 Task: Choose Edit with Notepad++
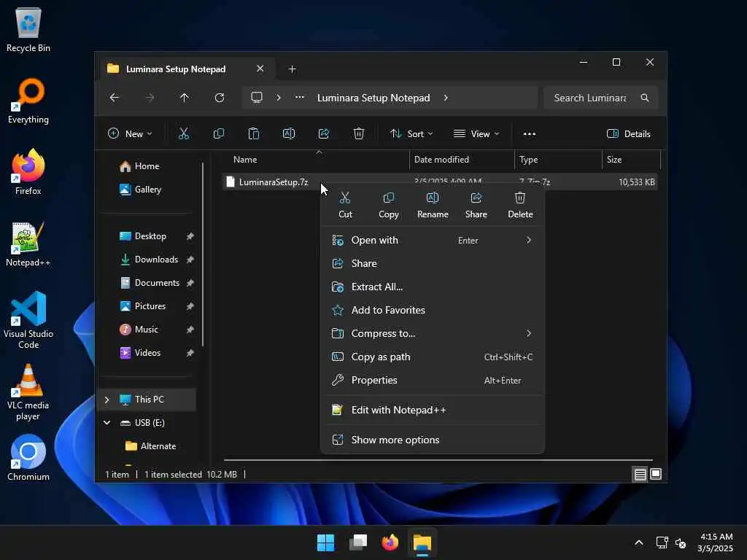pyautogui.click(x=433, y=410)
